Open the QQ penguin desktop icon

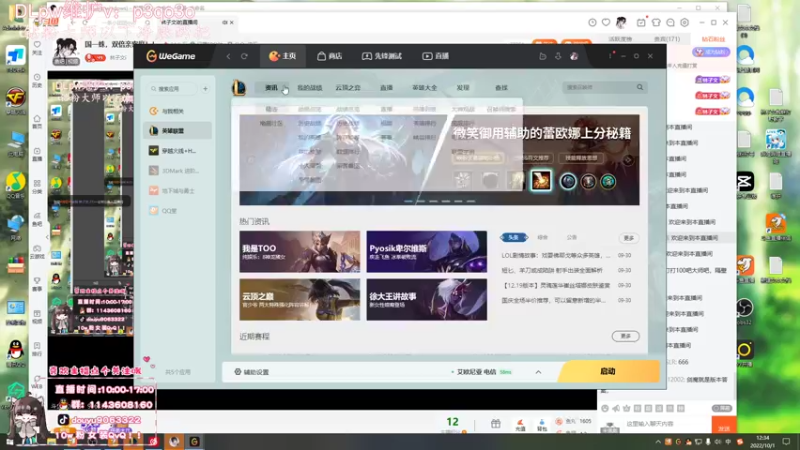coord(16,353)
